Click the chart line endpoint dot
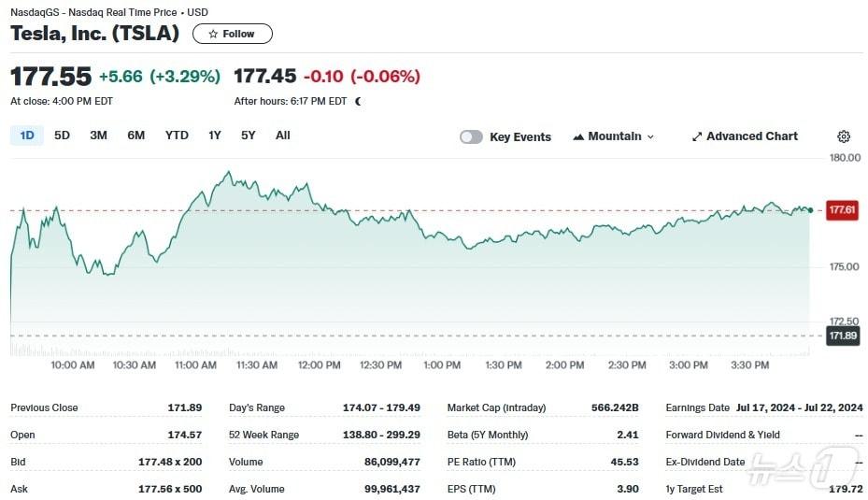 [x=809, y=210]
